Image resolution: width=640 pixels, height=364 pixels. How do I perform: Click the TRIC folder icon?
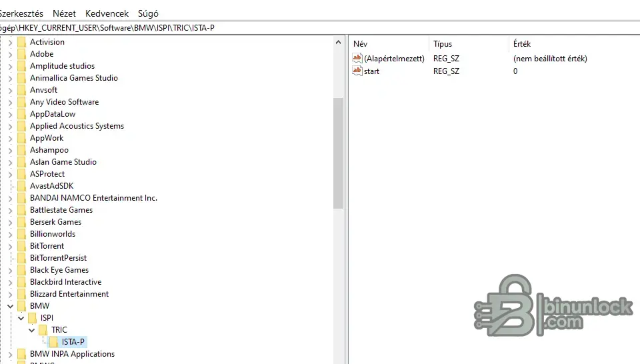(x=43, y=330)
